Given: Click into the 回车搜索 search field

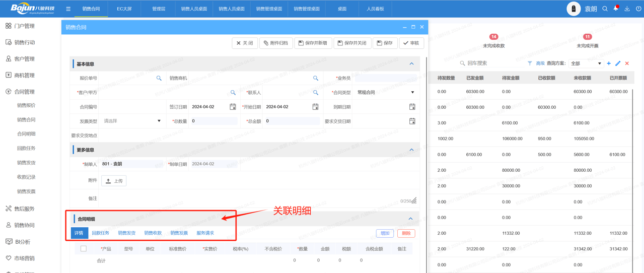Looking at the screenshot, I should [493, 63].
